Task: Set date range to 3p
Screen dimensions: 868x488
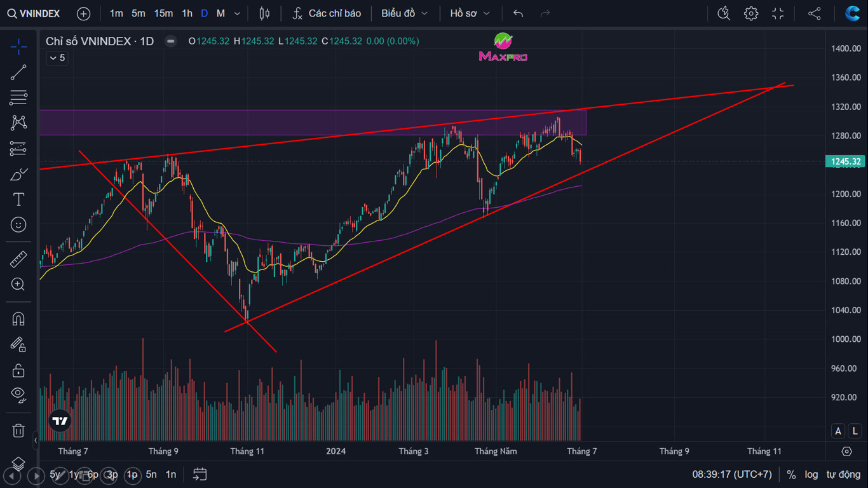Action: pos(112,474)
